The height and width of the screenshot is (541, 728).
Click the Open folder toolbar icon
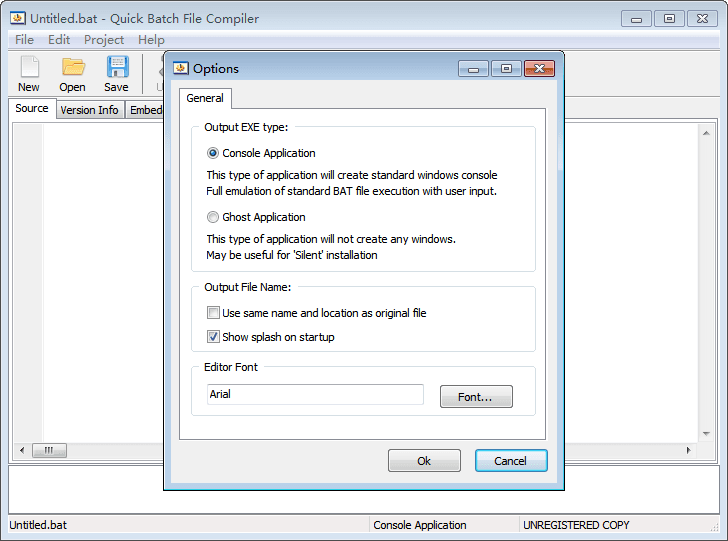click(x=73, y=67)
